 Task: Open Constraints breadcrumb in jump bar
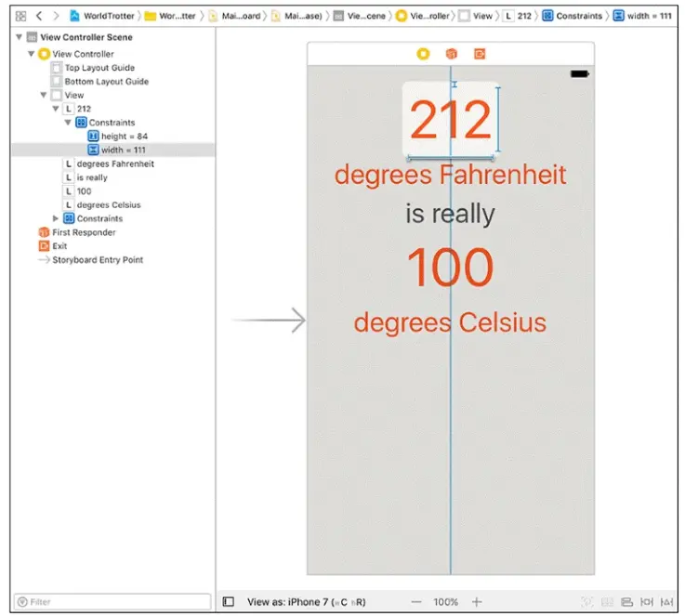point(573,16)
